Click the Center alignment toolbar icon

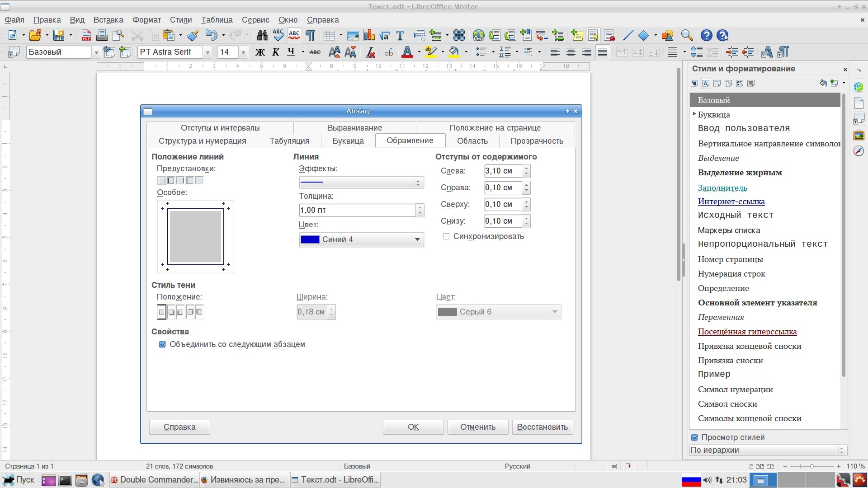pyautogui.click(x=571, y=52)
